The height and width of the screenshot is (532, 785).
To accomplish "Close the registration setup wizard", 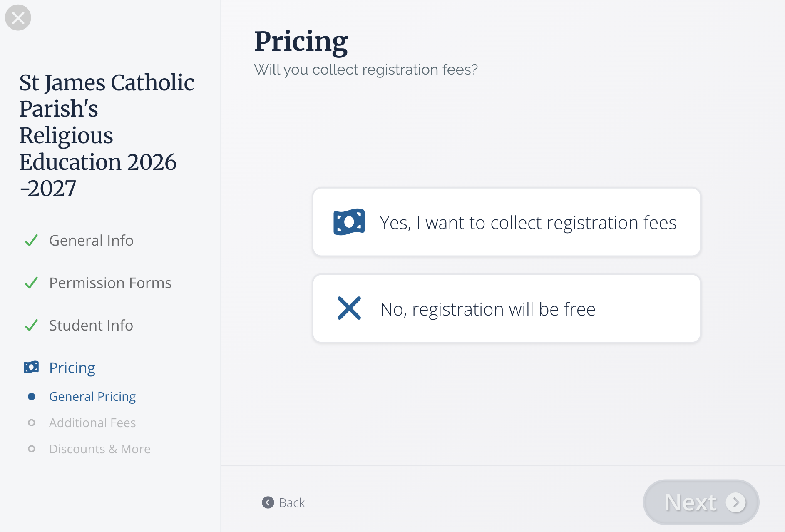I will (x=18, y=18).
